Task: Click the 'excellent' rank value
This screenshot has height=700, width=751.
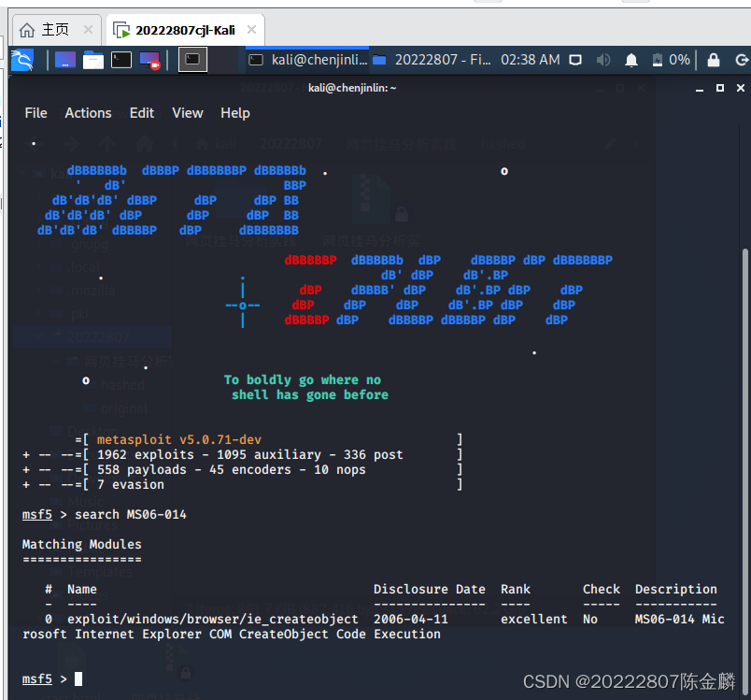Action: pyautogui.click(x=534, y=619)
